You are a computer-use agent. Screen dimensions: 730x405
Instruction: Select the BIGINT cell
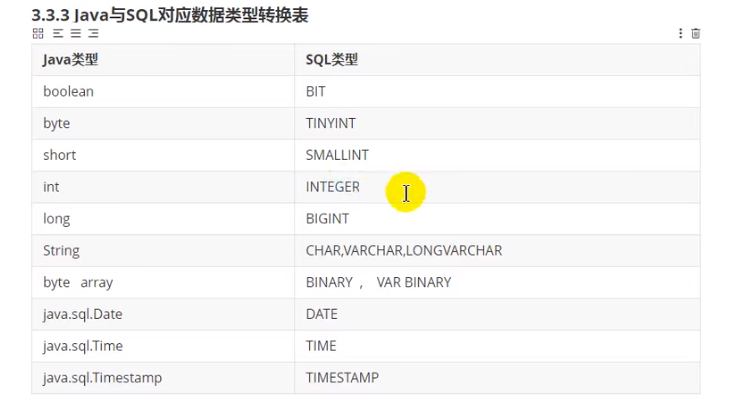click(497, 219)
